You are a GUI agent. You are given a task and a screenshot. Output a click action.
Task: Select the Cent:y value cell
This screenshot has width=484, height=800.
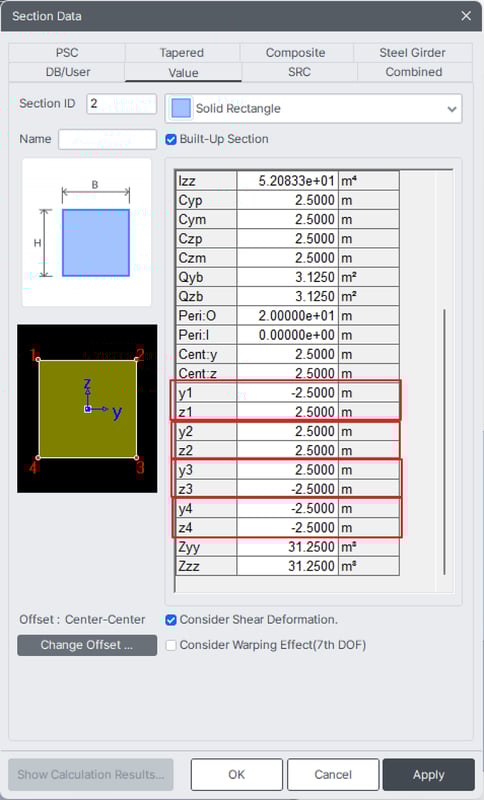(288, 355)
